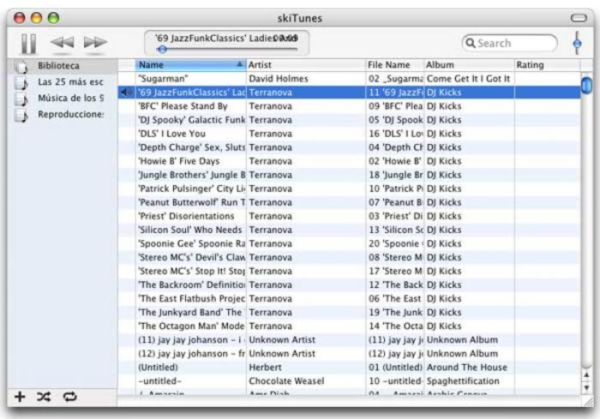Screen dimensions: 600x419
Task: Zoom the skiTunes window
Action: 54,18
